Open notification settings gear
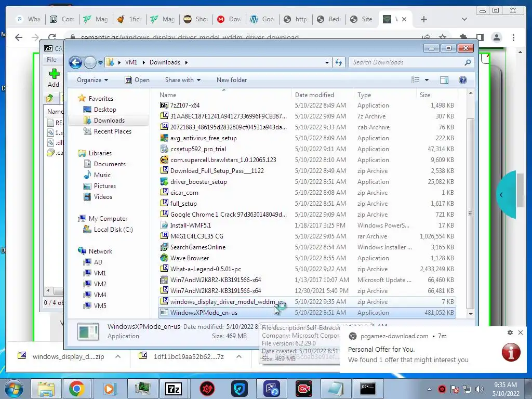 [510, 332]
